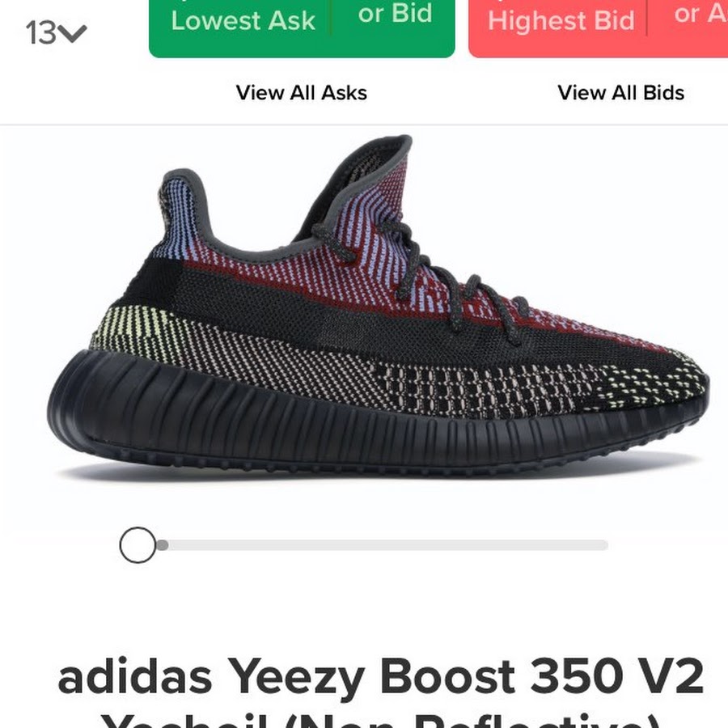728x728 pixels.
Task: Click the far right end of rotation slider
Action: tap(603, 545)
